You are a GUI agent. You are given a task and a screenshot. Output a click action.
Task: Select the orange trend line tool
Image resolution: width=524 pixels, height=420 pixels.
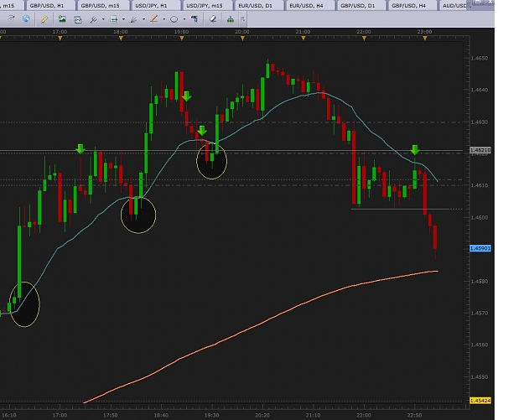[154, 19]
